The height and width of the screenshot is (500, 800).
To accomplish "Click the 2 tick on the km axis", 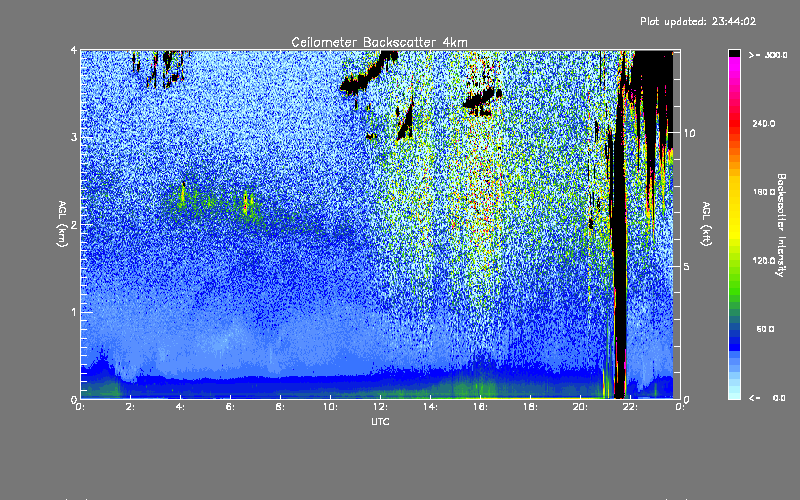I will pos(74,224).
